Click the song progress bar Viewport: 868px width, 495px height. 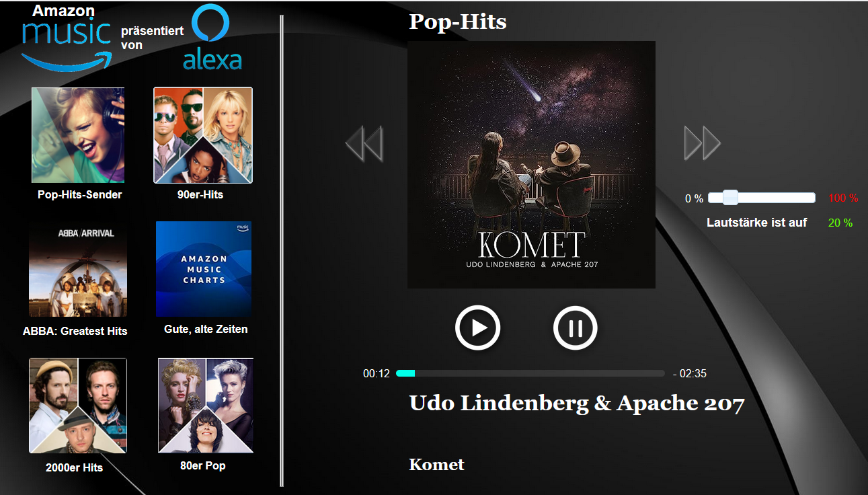click(530, 373)
